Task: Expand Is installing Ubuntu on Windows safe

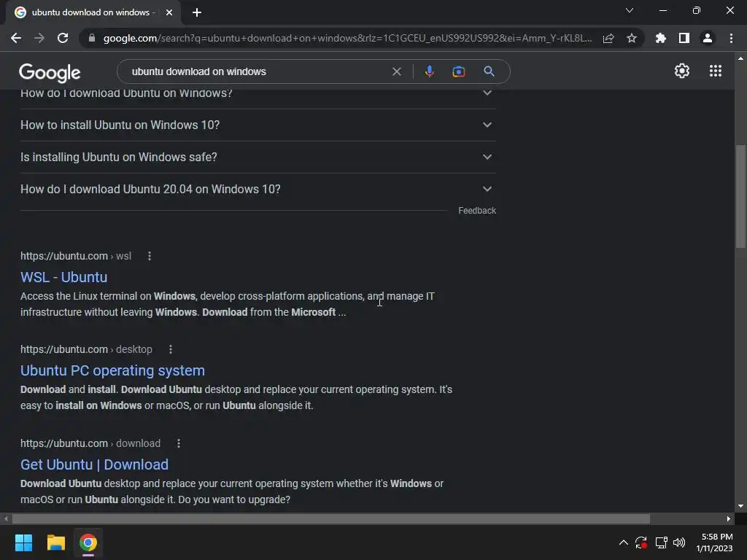Action: [258, 157]
